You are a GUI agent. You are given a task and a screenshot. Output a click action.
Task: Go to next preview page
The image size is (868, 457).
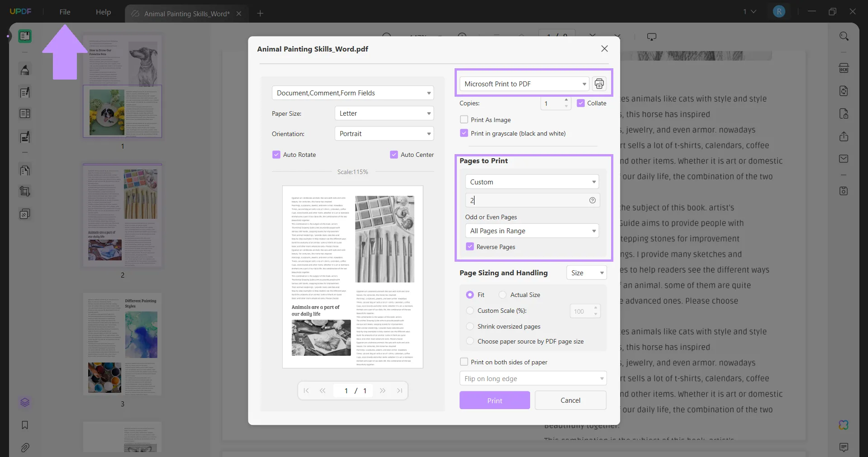point(383,391)
